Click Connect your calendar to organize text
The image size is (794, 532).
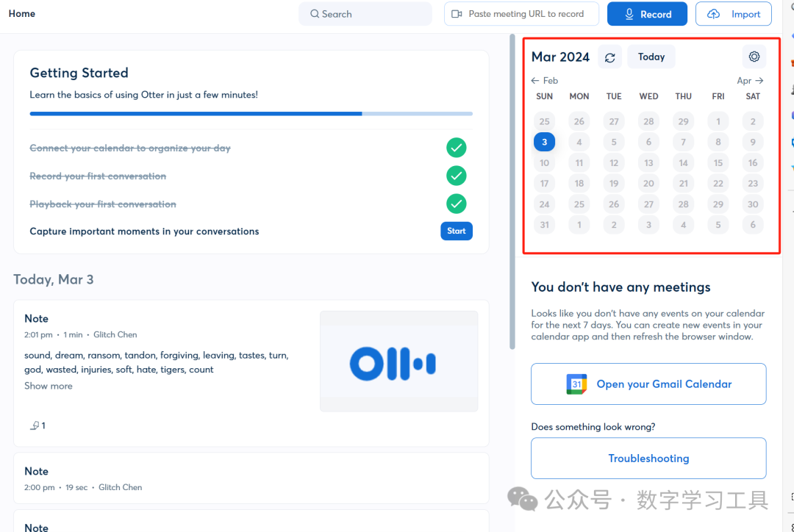pyautogui.click(x=130, y=148)
